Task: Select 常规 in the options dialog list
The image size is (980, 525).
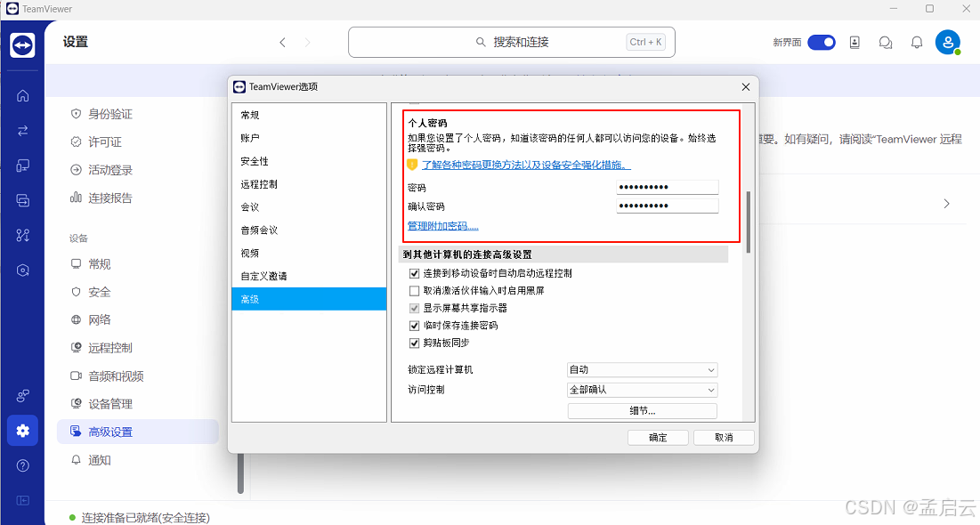Action: pyautogui.click(x=309, y=115)
